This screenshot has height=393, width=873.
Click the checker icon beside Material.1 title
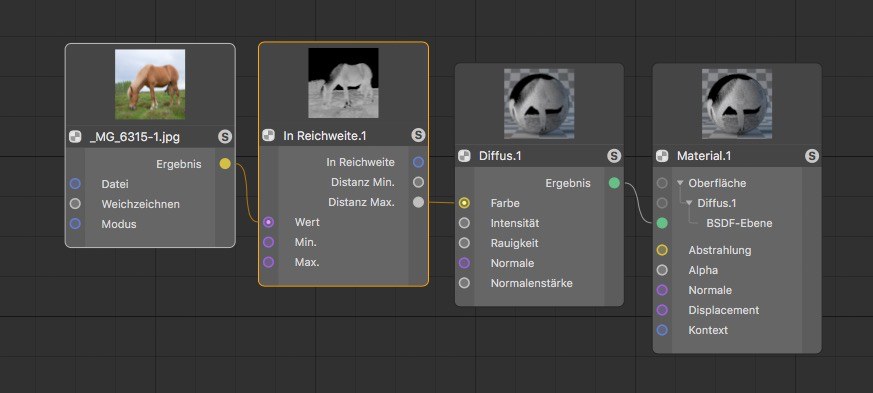662,156
